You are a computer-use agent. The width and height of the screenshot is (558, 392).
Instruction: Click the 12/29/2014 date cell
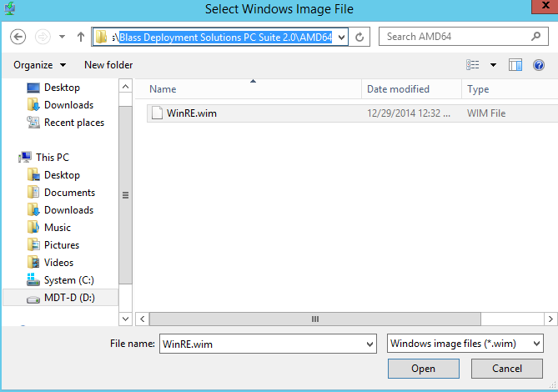coord(409,113)
